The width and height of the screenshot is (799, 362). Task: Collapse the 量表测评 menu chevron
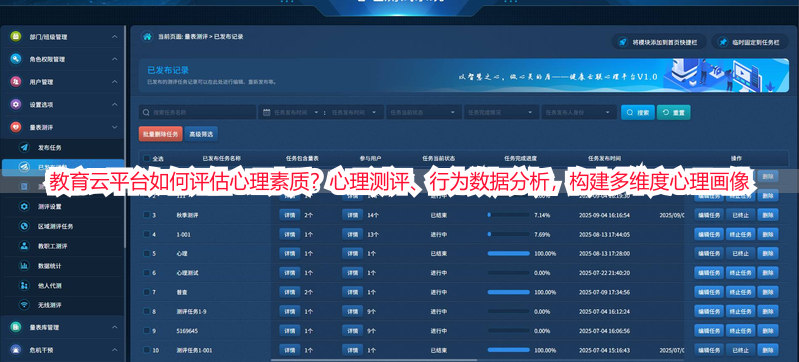click(x=115, y=127)
